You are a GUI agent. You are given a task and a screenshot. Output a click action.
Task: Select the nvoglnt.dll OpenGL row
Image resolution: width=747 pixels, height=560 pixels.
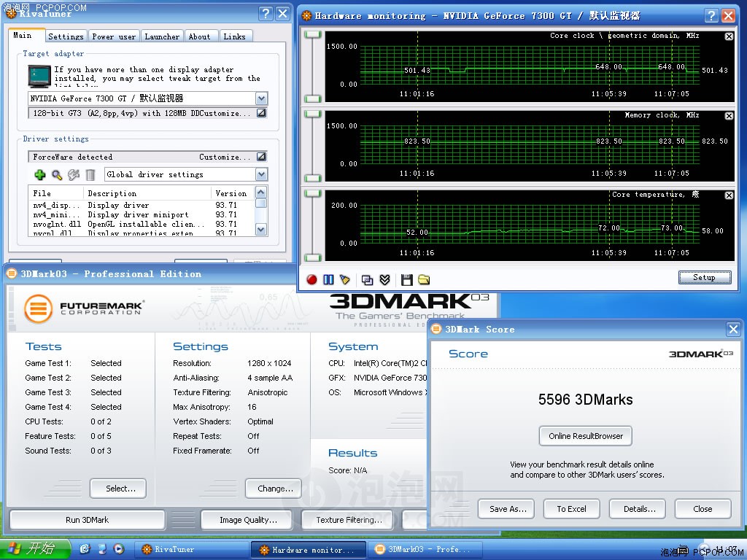[x=142, y=225]
